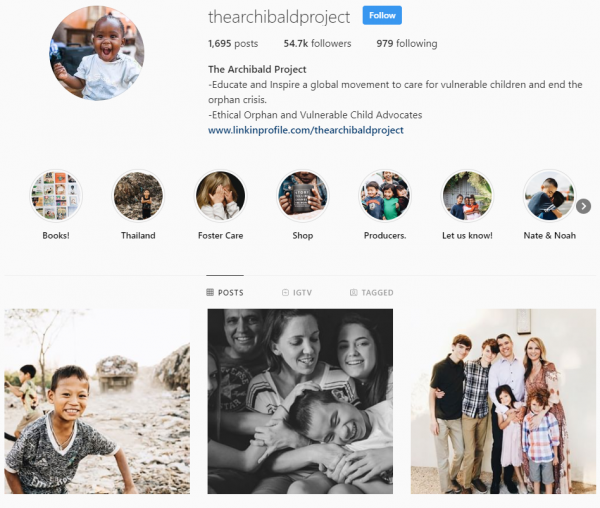The height and width of the screenshot is (508, 600).
Task: Open the Nate & Noah highlight
Action: tap(549, 196)
